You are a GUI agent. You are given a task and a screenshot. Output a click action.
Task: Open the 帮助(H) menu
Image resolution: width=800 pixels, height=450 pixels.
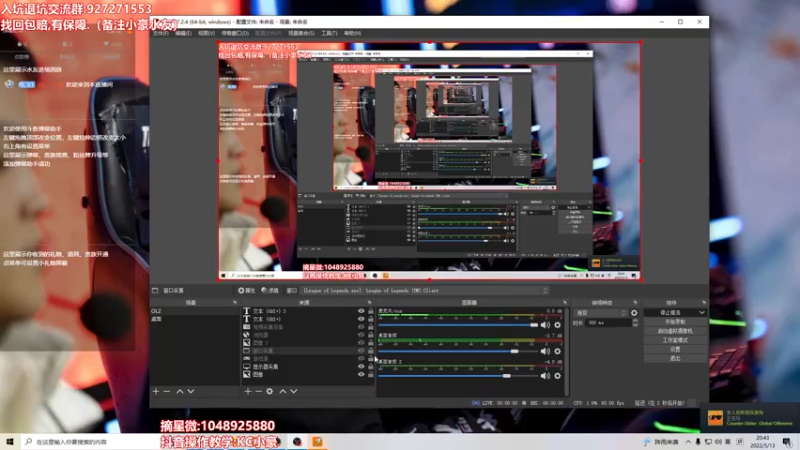click(353, 33)
